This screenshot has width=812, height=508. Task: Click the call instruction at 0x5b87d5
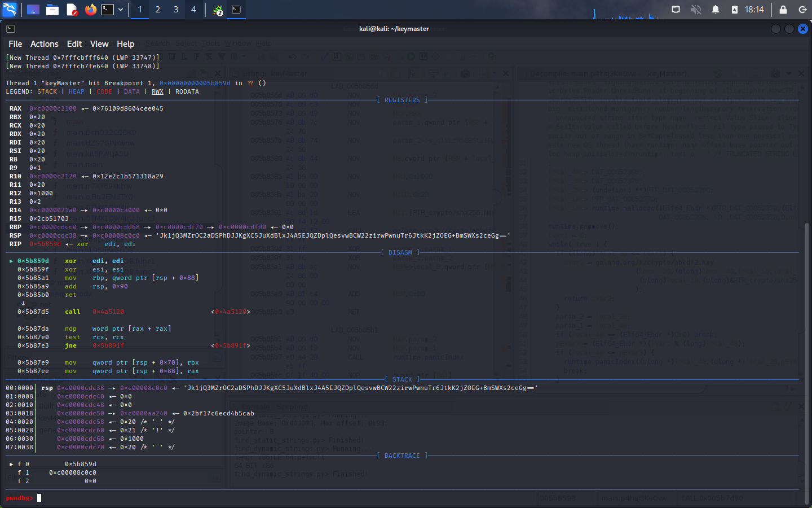pos(73,312)
